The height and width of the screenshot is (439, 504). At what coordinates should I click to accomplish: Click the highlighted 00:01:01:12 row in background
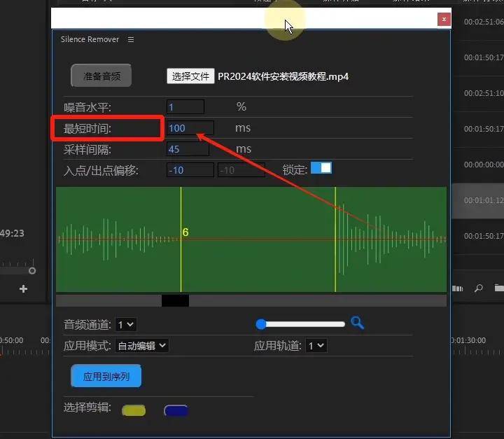click(x=478, y=201)
